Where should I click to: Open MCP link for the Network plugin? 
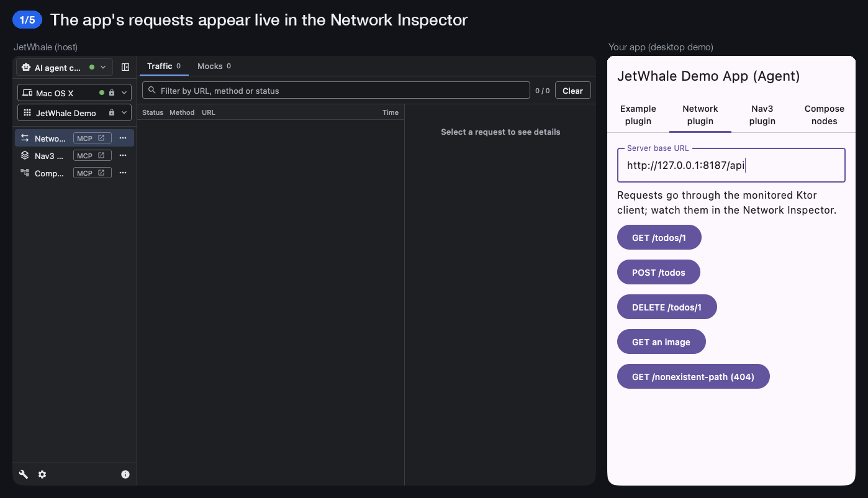[93, 138]
